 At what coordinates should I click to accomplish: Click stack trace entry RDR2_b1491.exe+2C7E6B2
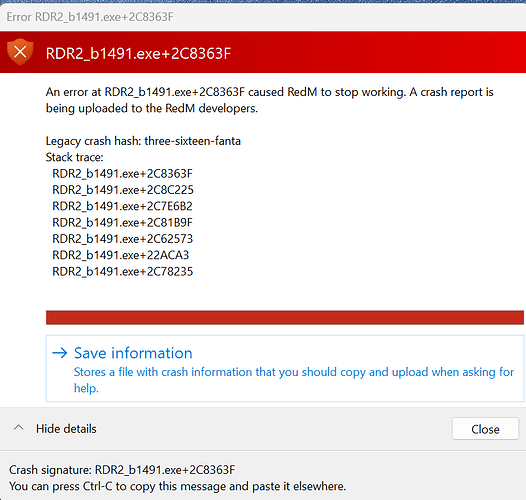coord(122,206)
